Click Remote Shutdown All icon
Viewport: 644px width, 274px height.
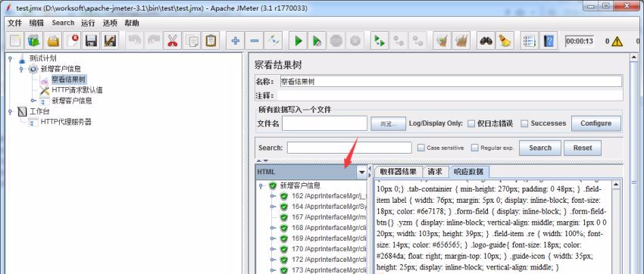click(x=417, y=41)
